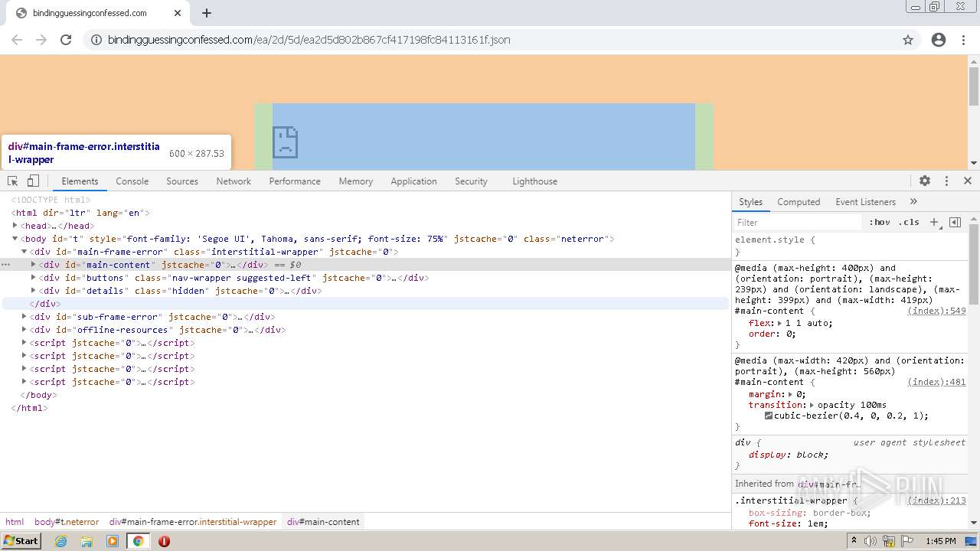The height and width of the screenshot is (551, 980).
Task: Reload the page in Chrome
Action: pos(66,40)
